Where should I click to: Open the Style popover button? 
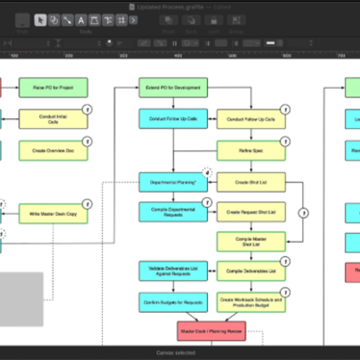[22, 20]
